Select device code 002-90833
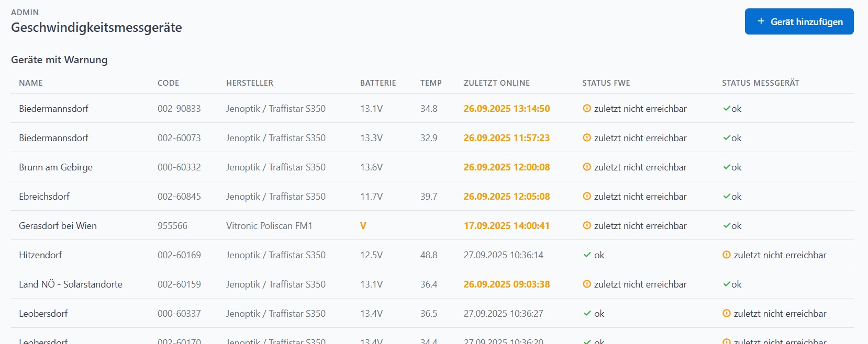The height and width of the screenshot is (344, 868). (179, 109)
